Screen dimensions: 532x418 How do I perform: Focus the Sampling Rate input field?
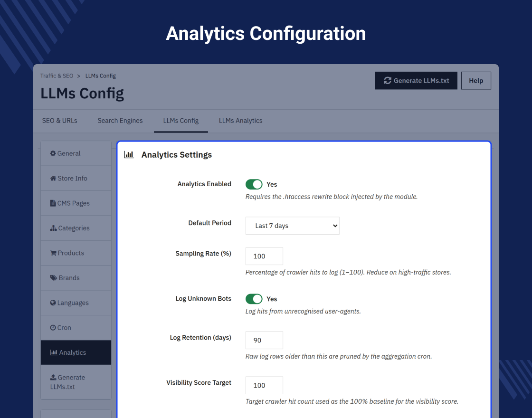[x=264, y=256]
